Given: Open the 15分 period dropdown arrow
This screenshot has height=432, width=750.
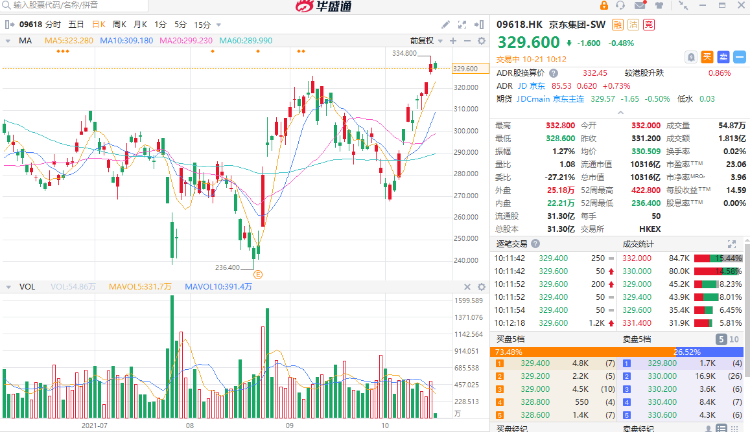Looking at the screenshot, I should tap(219, 25).
